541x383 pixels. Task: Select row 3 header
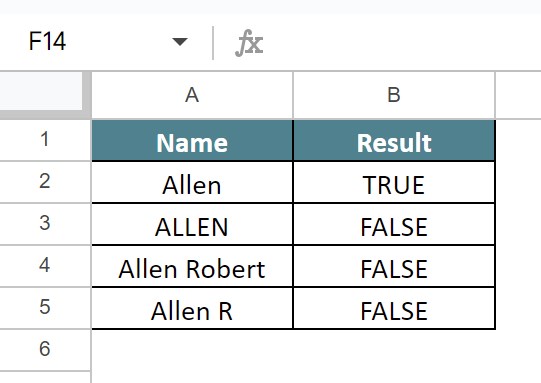(45, 224)
